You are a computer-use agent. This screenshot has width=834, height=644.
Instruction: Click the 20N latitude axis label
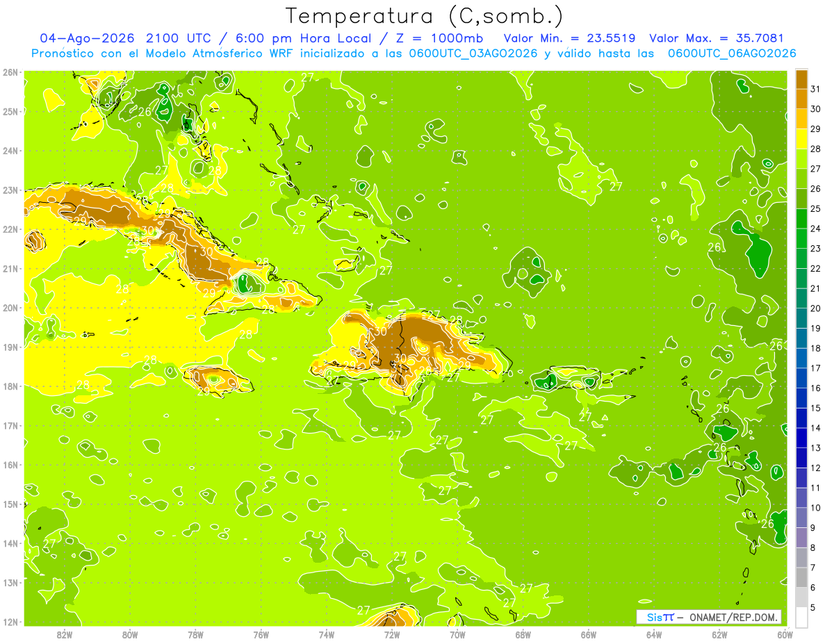10,308
